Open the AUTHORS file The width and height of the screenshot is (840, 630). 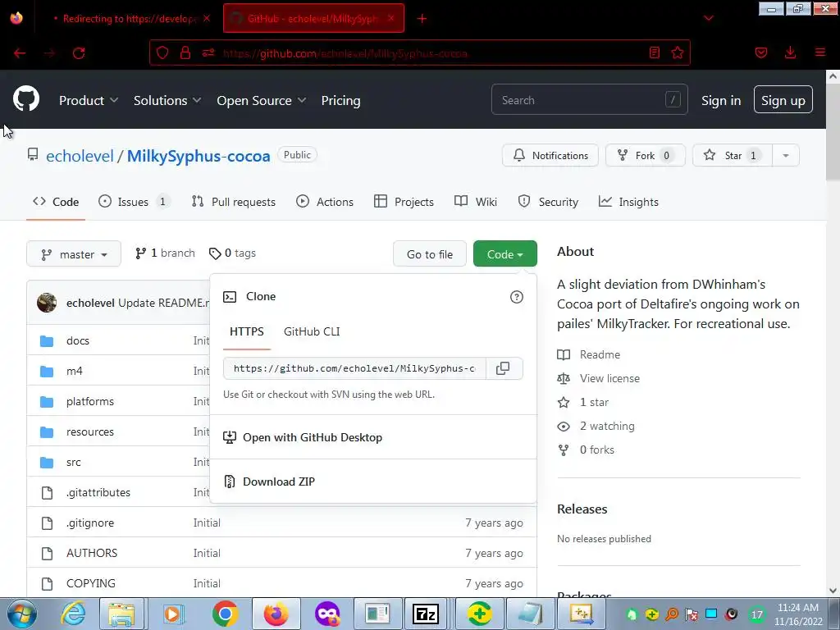pos(92,553)
